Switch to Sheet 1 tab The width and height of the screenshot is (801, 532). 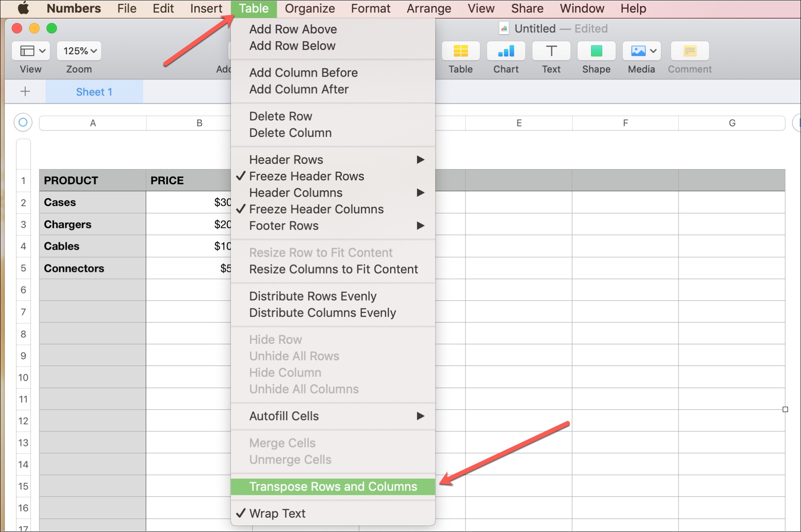coord(94,91)
